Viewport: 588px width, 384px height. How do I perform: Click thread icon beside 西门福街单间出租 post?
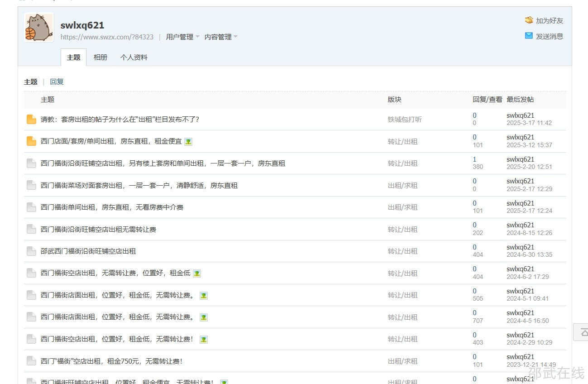point(31,207)
